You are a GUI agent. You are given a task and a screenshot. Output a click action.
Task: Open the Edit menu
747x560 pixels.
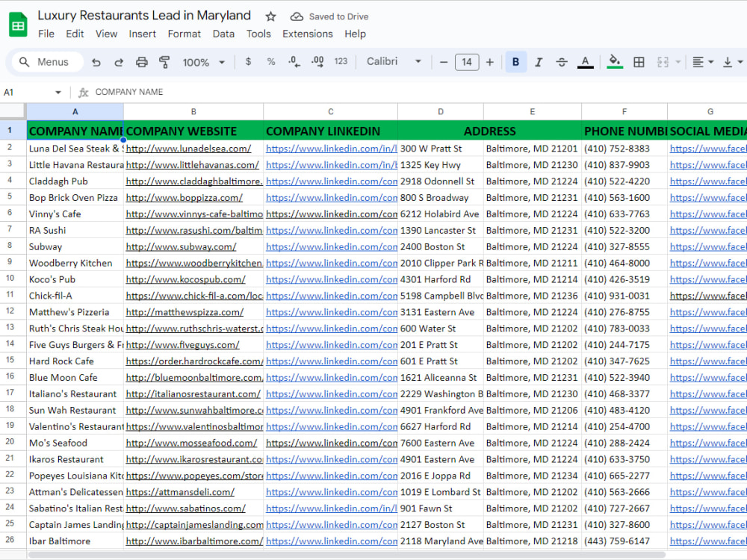point(75,34)
